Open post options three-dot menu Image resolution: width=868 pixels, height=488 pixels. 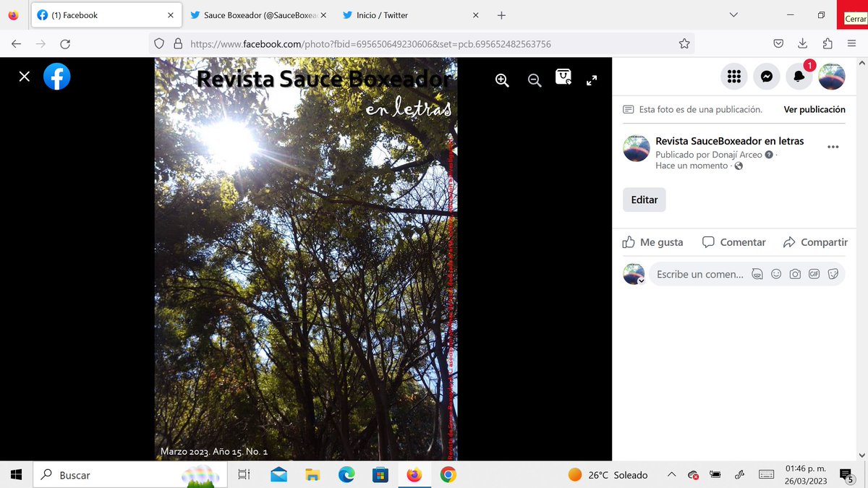833,147
